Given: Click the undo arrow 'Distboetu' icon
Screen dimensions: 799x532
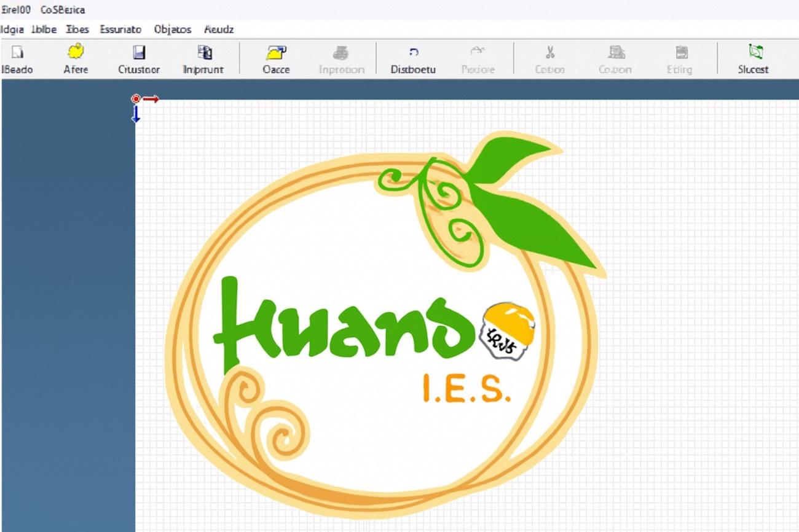Looking at the screenshot, I should (413, 53).
